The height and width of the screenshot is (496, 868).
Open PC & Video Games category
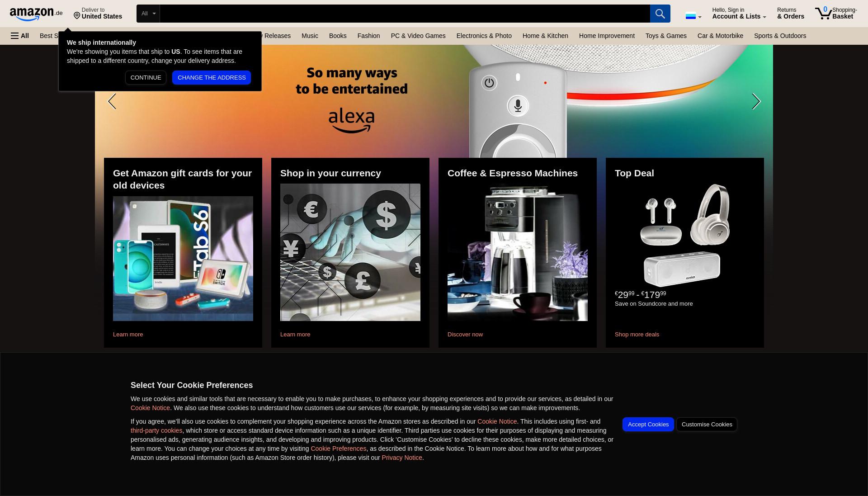click(418, 36)
